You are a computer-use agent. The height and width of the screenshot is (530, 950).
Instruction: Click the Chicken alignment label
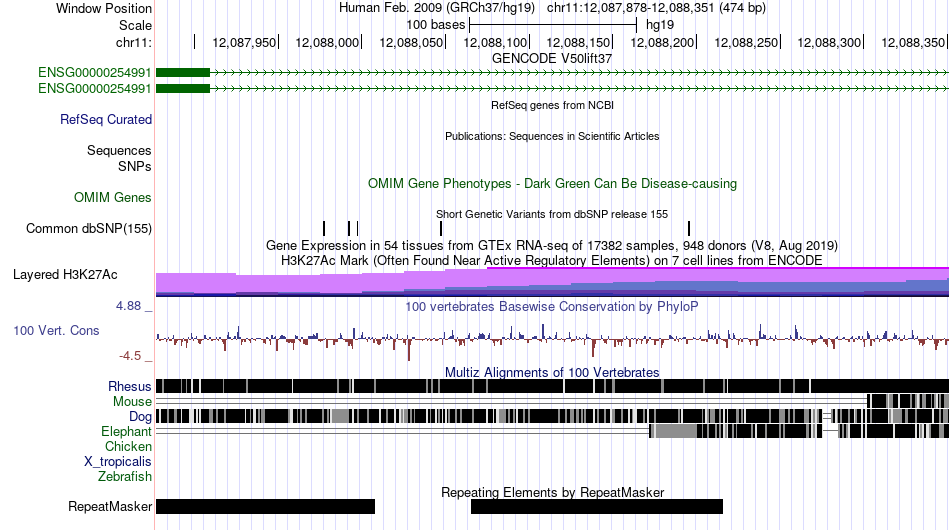(x=128, y=446)
